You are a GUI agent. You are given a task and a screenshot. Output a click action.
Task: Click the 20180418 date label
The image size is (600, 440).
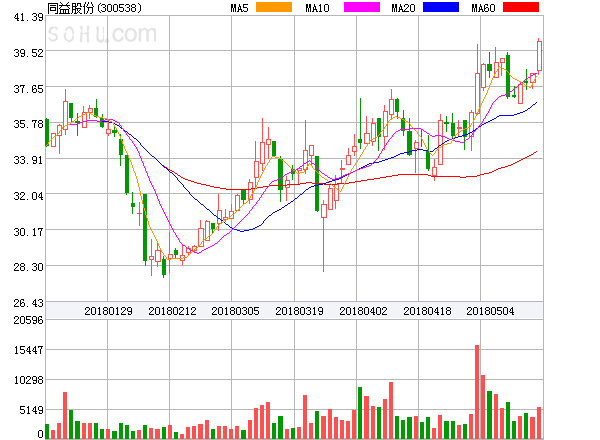click(427, 311)
